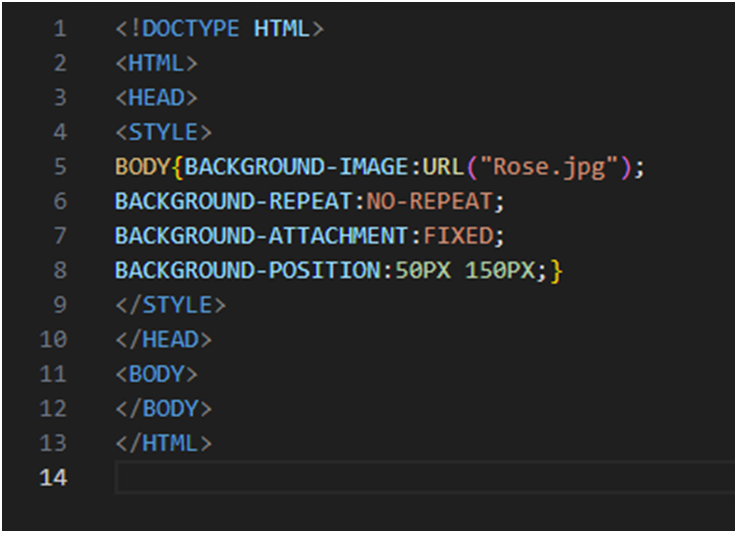Click the BACKGROUND-IMAGE property

click(297, 167)
